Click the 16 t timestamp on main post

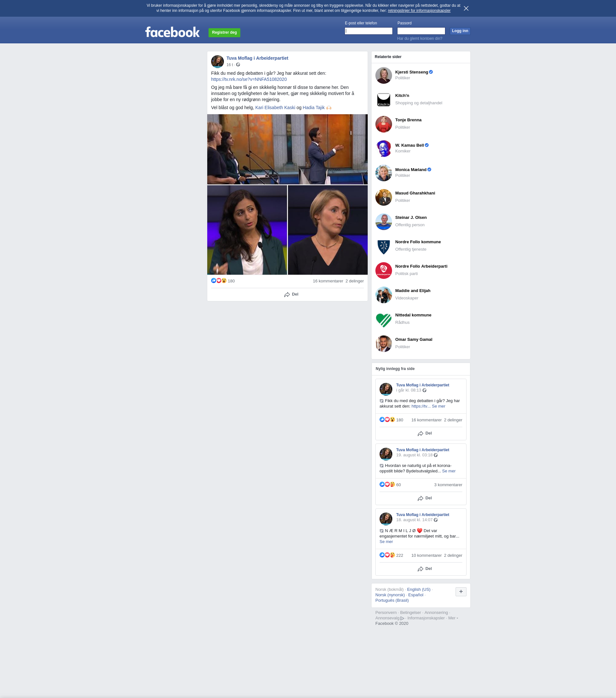coord(229,65)
